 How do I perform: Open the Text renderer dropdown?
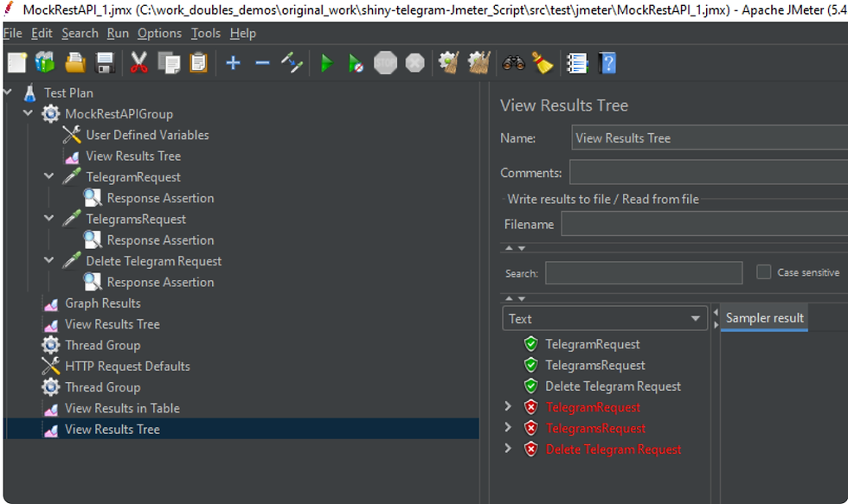pos(605,319)
